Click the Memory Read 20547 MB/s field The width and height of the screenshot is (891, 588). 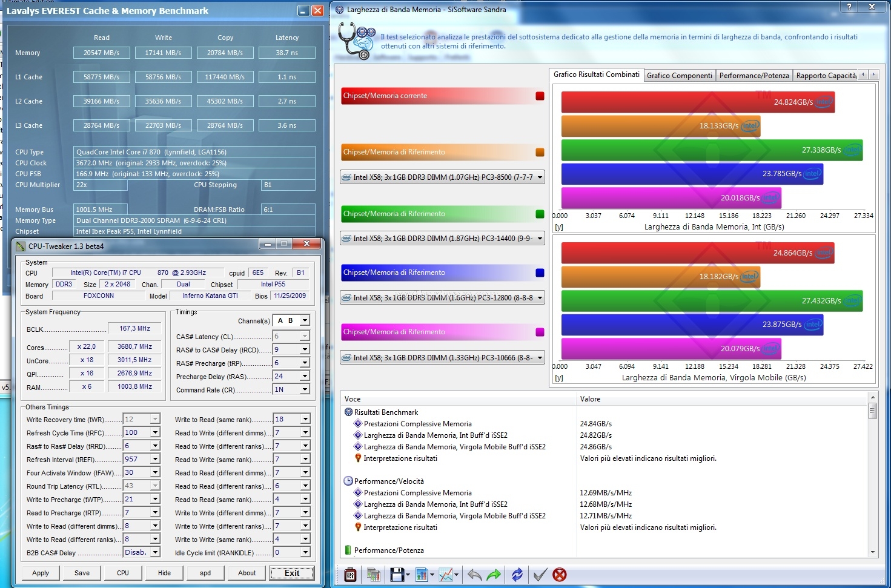point(101,53)
